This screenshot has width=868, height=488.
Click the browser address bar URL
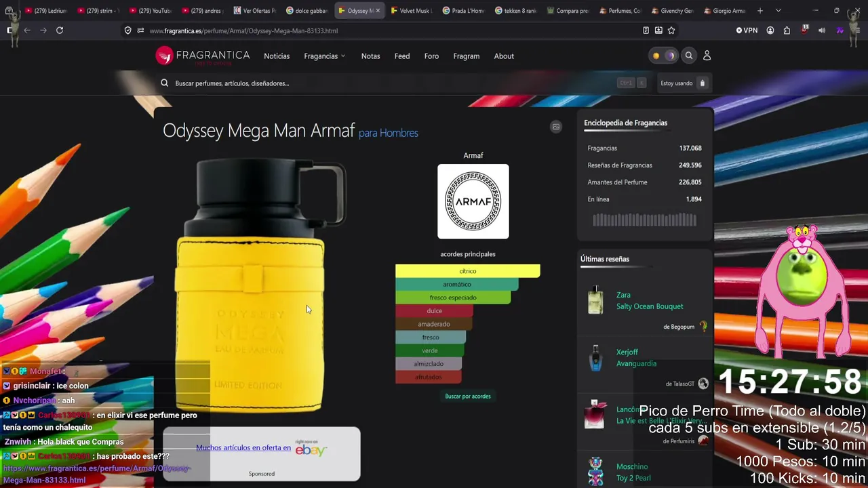click(x=243, y=30)
